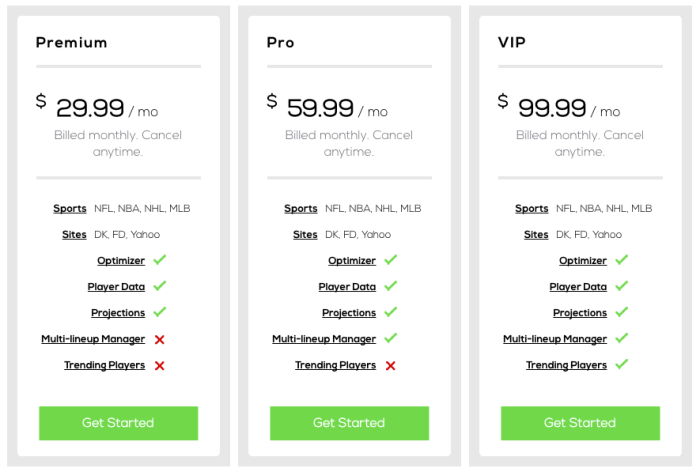This screenshot has width=700, height=472.
Task: Click the red X beside Pro Trending Players
Action: point(391,365)
